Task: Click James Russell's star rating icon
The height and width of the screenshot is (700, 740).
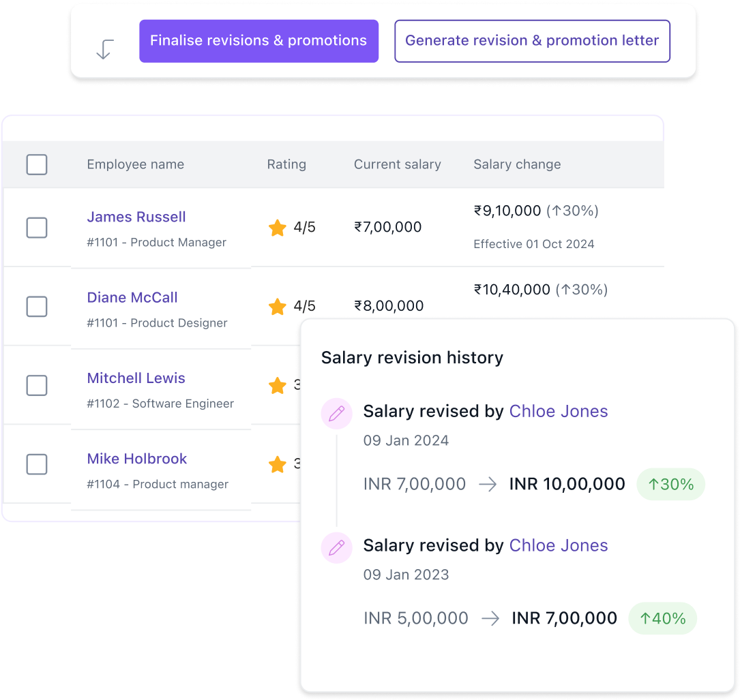Action: (278, 228)
